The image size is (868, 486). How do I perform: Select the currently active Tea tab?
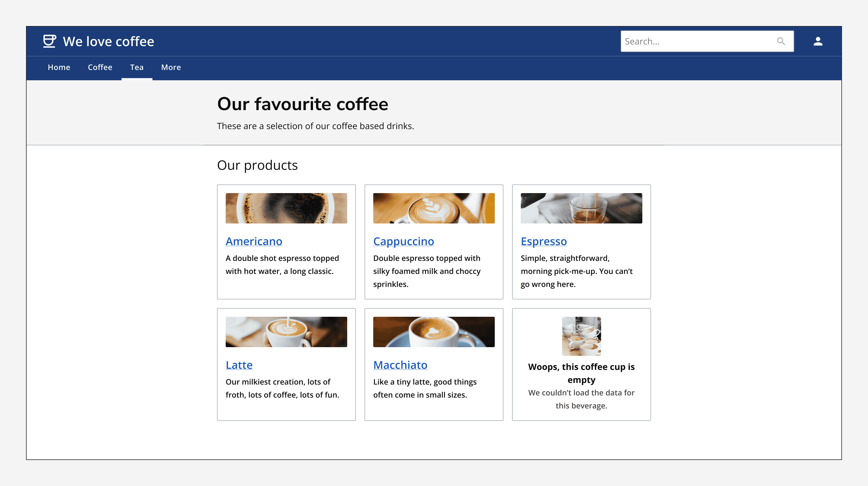coord(136,67)
